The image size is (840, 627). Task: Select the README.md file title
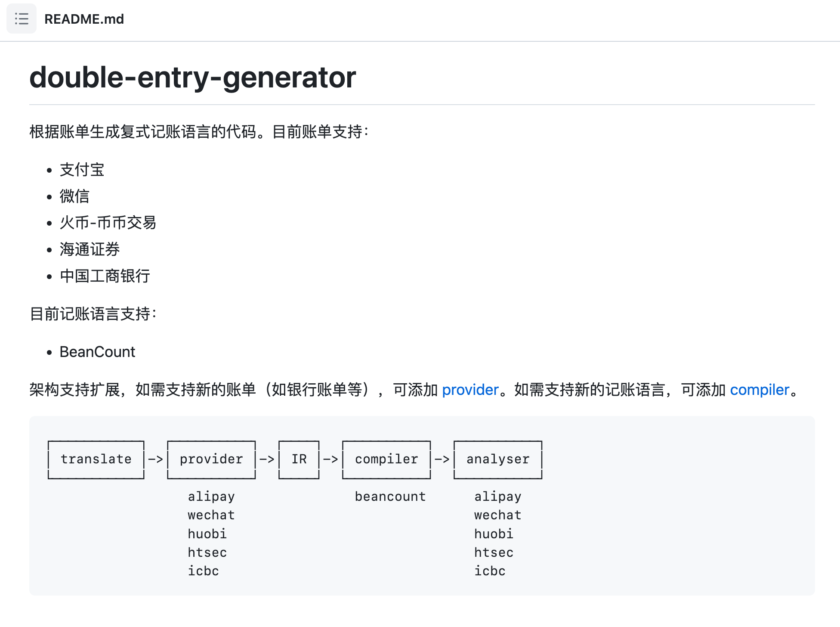[x=84, y=19]
